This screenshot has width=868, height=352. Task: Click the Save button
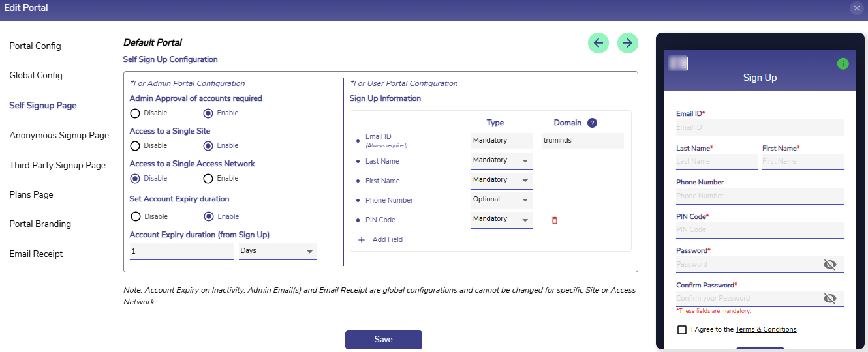click(383, 340)
